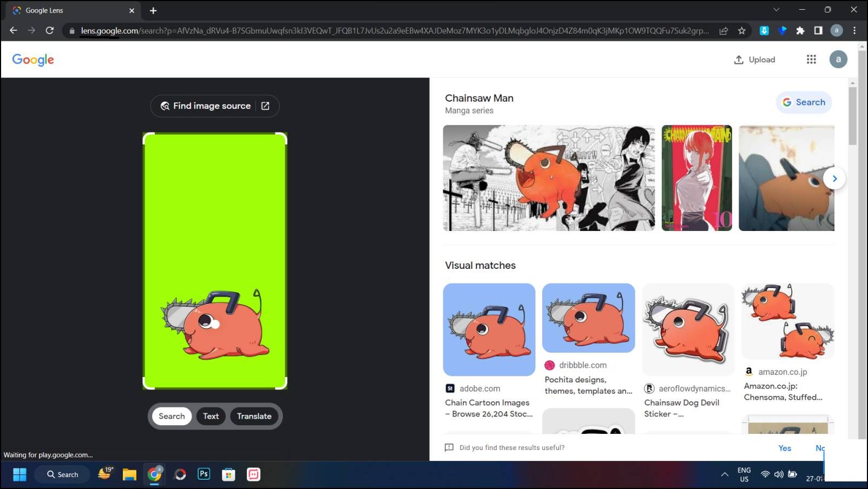868x489 pixels.
Task: Open Photoshop from the taskbar
Action: (x=204, y=474)
